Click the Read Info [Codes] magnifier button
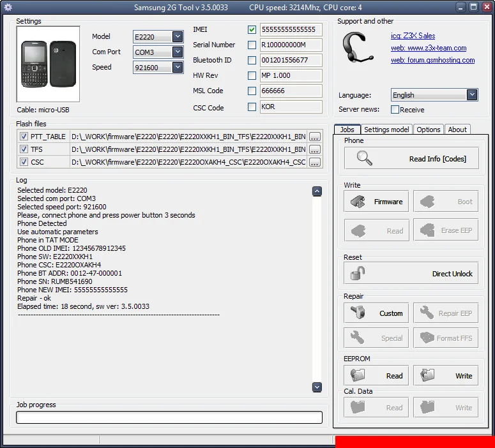495x448 pixels. point(411,158)
